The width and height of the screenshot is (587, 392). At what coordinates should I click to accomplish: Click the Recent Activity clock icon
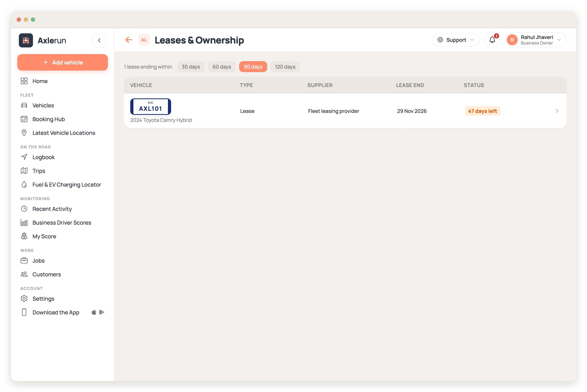[x=24, y=209]
